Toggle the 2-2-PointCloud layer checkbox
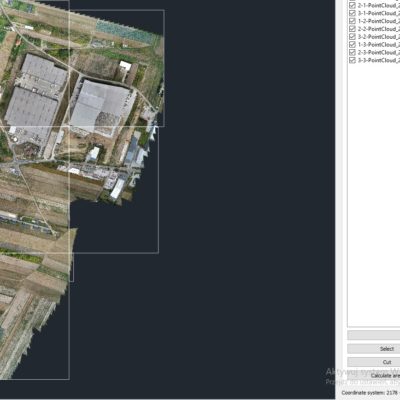 click(x=352, y=29)
